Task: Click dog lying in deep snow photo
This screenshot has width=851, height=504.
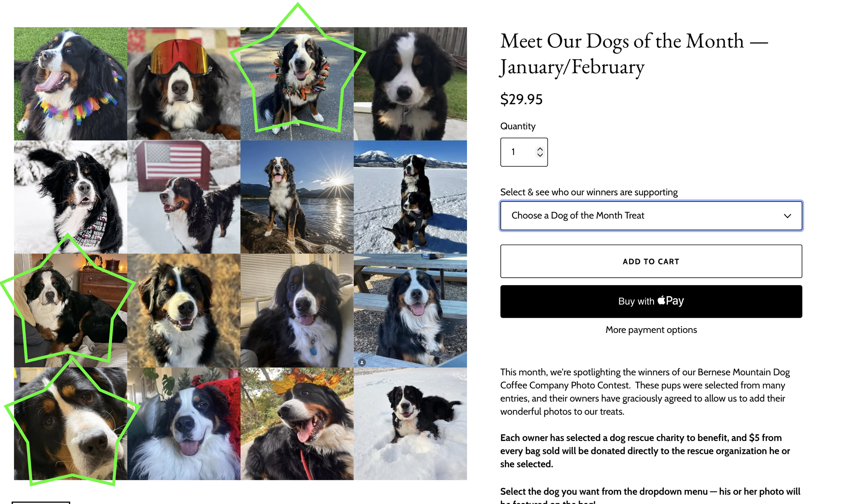Action: 410,424
